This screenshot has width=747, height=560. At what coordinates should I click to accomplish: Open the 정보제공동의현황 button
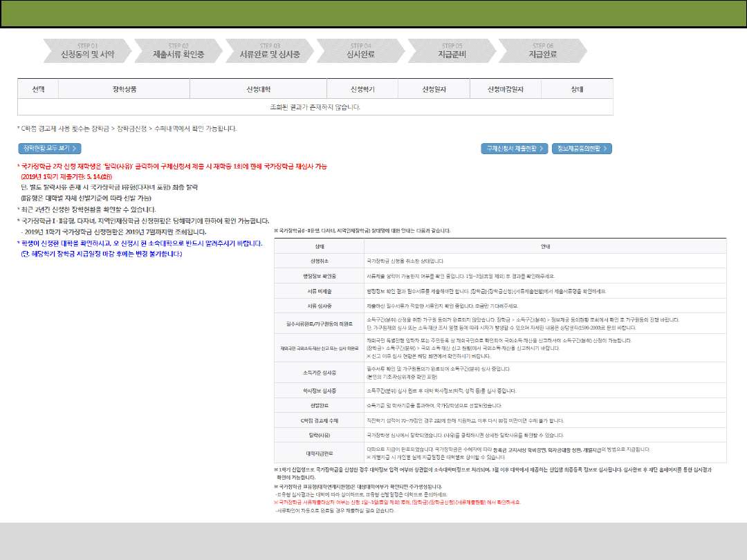582,149
